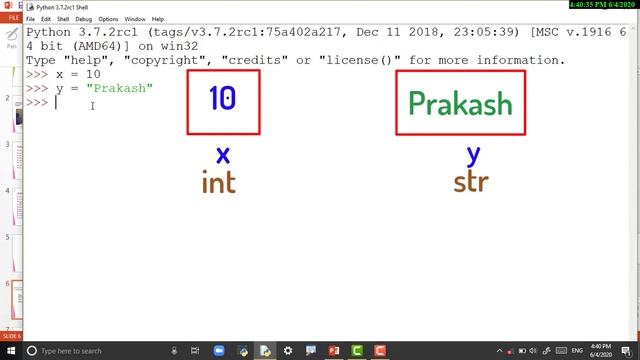Select slide 6 thumbnail in PowerPoint
The image size is (640, 360).
pos(17,300)
